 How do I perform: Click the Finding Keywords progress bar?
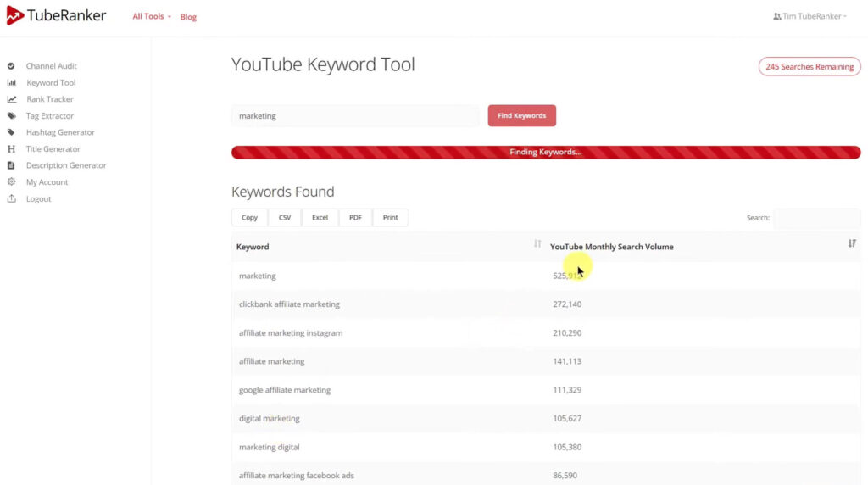pos(546,153)
